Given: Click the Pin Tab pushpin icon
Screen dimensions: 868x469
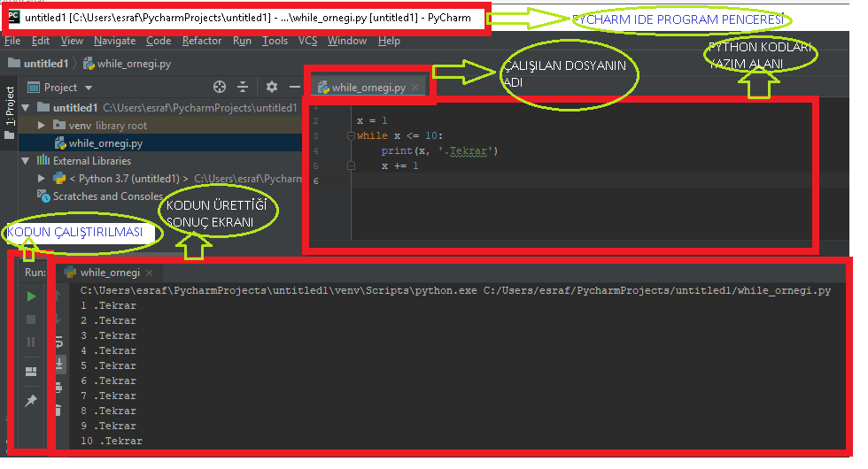Looking at the screenshot, I should click(x=31, y=400).
